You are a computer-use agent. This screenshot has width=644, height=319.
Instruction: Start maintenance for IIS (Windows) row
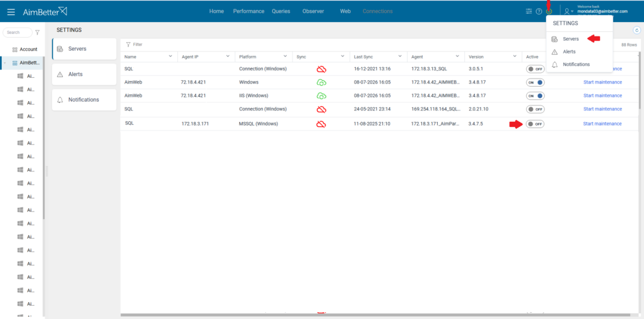pos(602,95)
